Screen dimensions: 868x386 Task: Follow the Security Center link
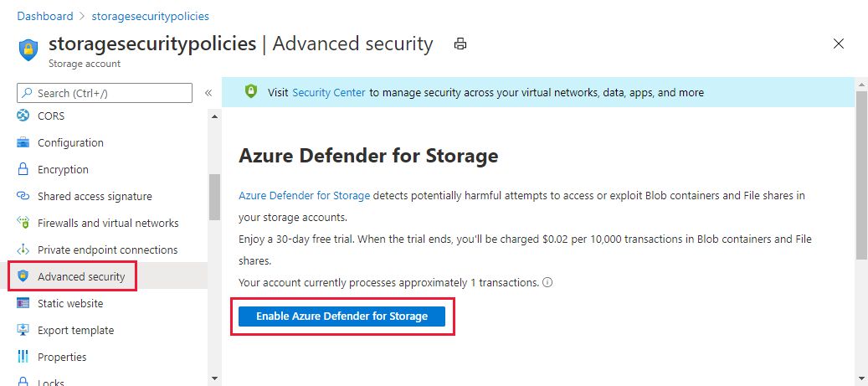[328, 92]
